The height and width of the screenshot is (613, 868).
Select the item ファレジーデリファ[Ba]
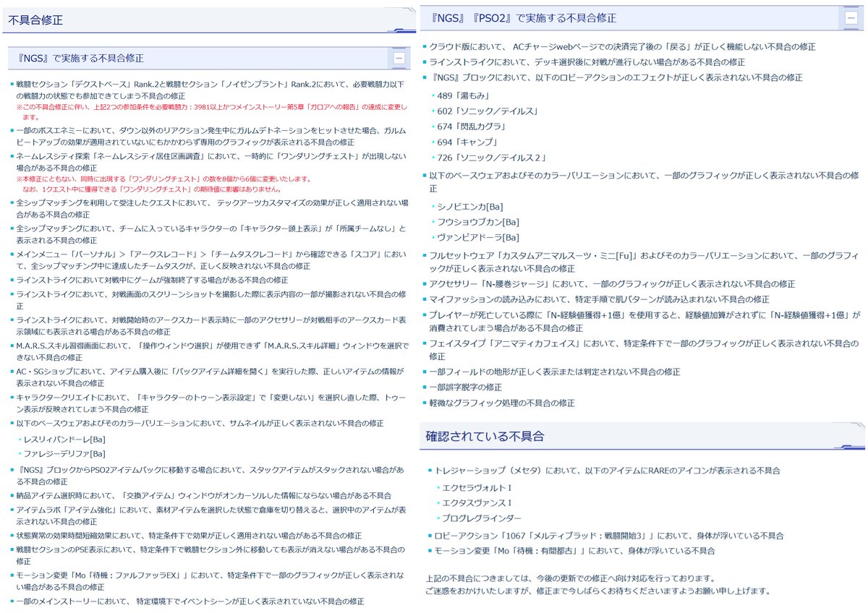pos(65,454)
